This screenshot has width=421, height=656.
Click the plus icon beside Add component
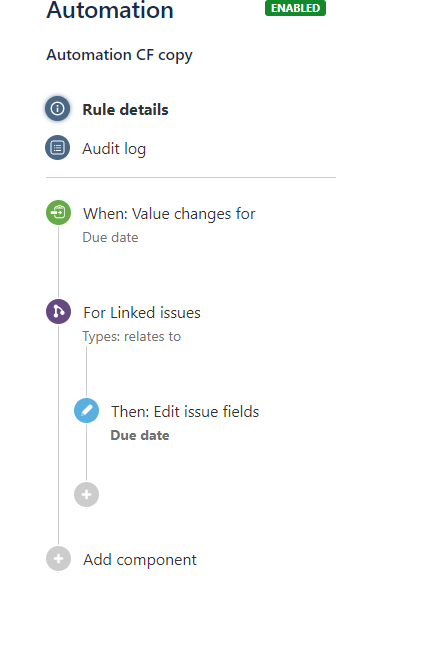pos(58,559)
